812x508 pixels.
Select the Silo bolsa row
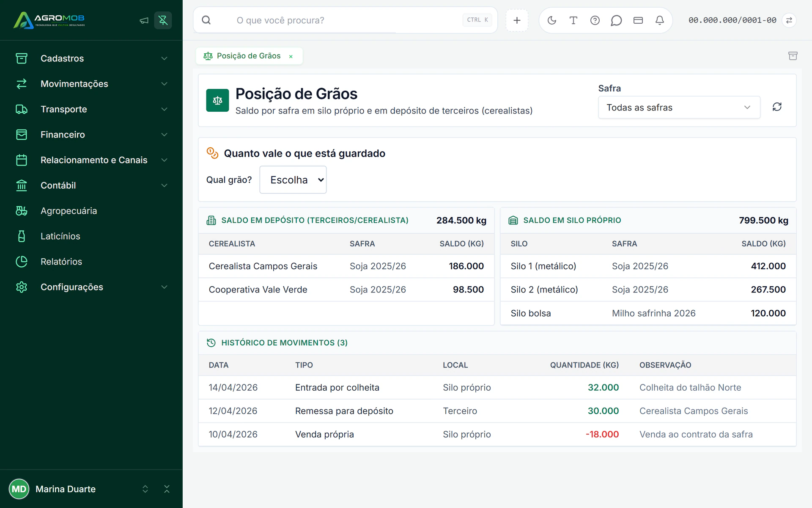[648, 313]
